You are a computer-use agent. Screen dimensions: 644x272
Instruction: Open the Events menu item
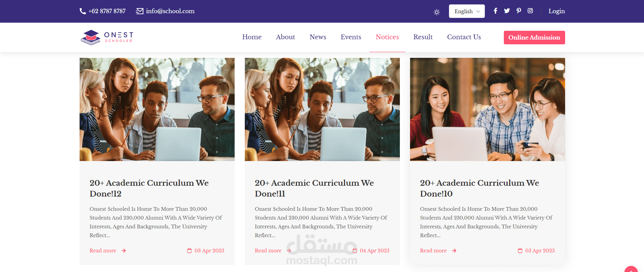pos(351,37)
